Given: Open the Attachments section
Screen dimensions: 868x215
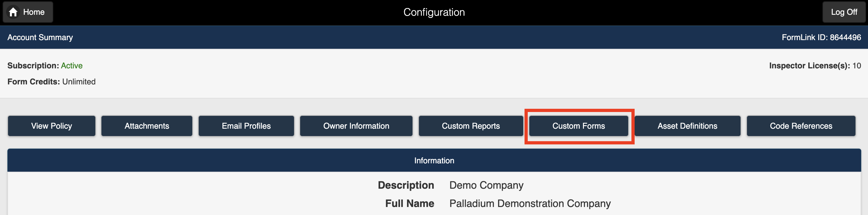Looking at the screenshot, I should [x=147, y=126].
